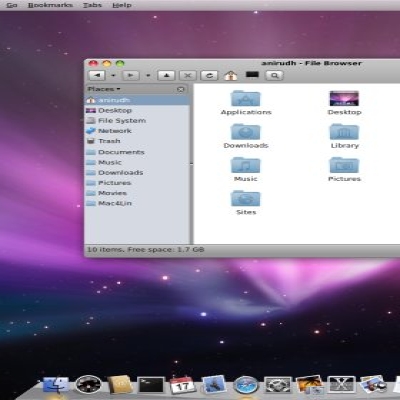Expand the Places sidebar dropdown
This screenshot has height=400, width=400.
point(104,89)
